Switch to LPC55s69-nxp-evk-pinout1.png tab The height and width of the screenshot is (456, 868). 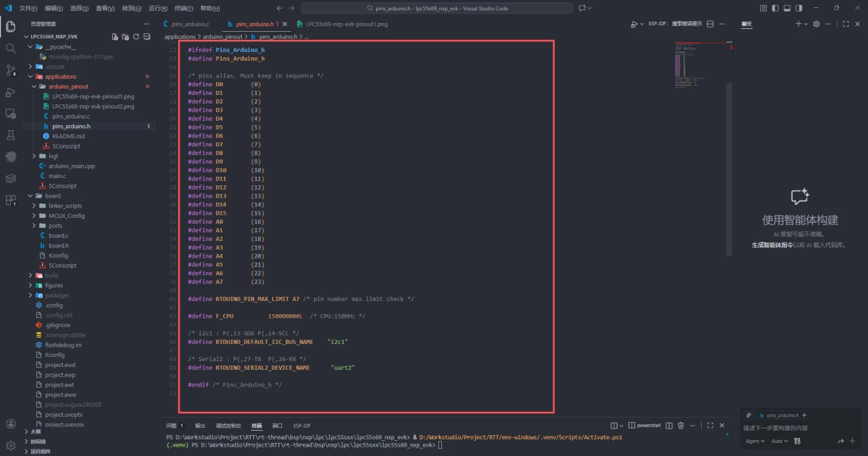pos(342,24)
